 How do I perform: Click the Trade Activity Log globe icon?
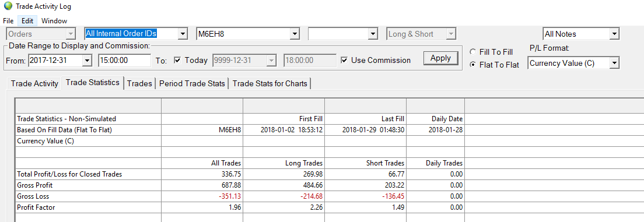[8, 6]
